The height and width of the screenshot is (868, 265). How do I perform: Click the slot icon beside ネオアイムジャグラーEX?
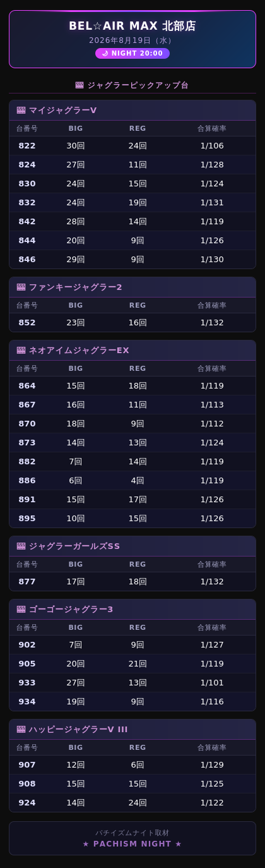click(x=21, y=350)
